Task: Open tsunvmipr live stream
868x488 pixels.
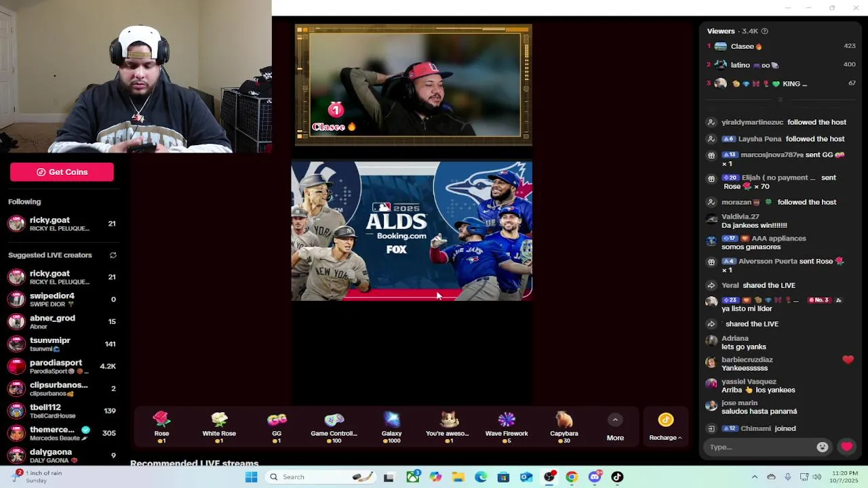Action: (62, 344)
